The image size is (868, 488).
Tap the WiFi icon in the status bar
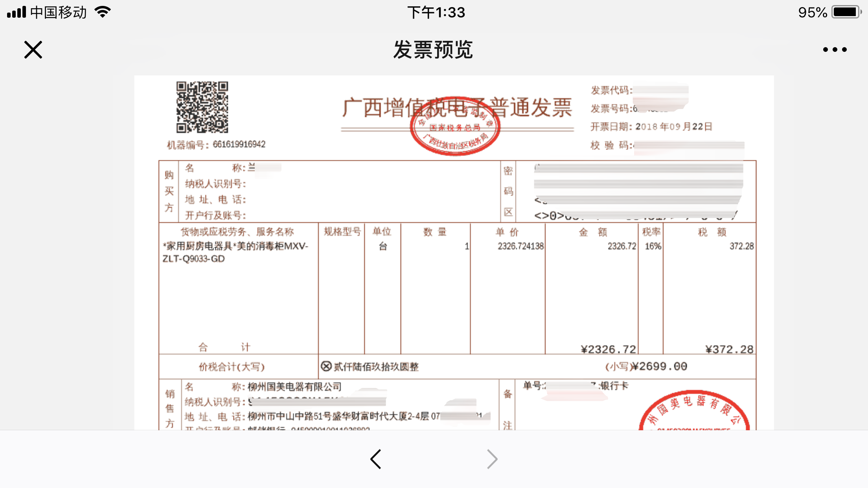click(103, 12)
